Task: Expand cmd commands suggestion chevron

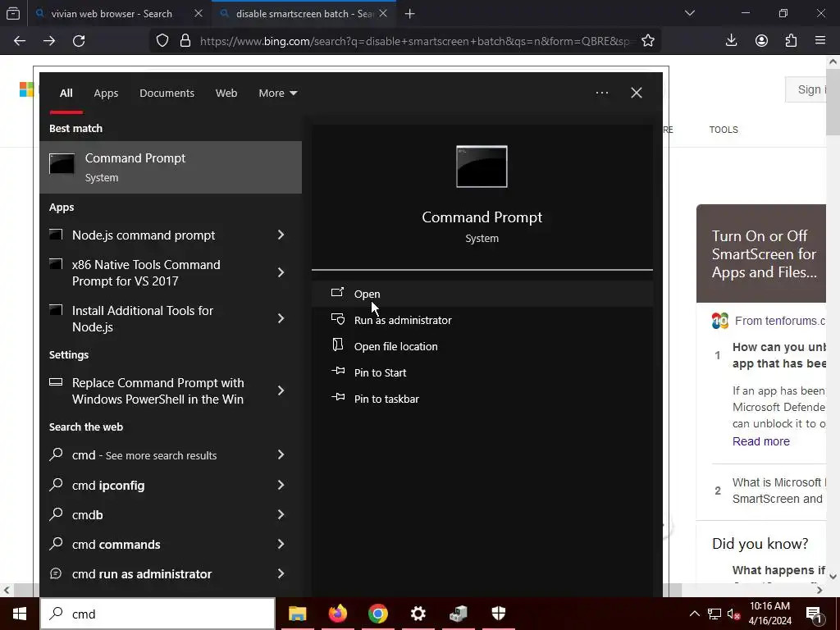Action: [281, 545]
